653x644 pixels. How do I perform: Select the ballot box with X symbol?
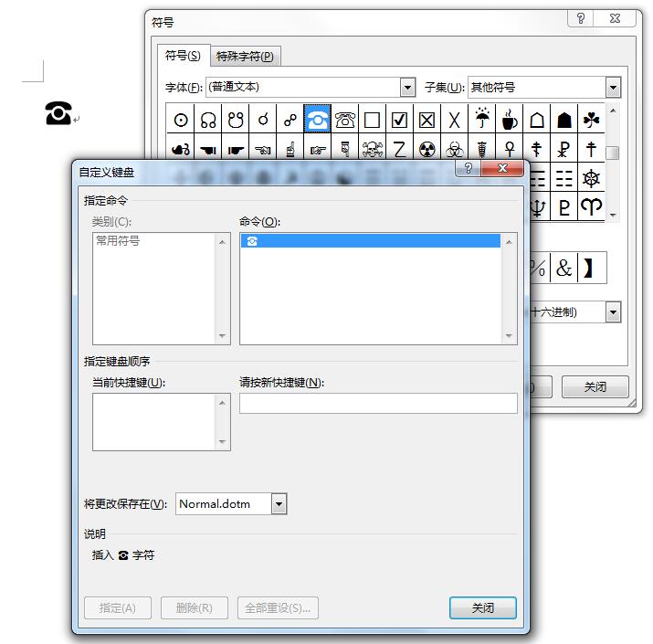[x=427, y=120]
